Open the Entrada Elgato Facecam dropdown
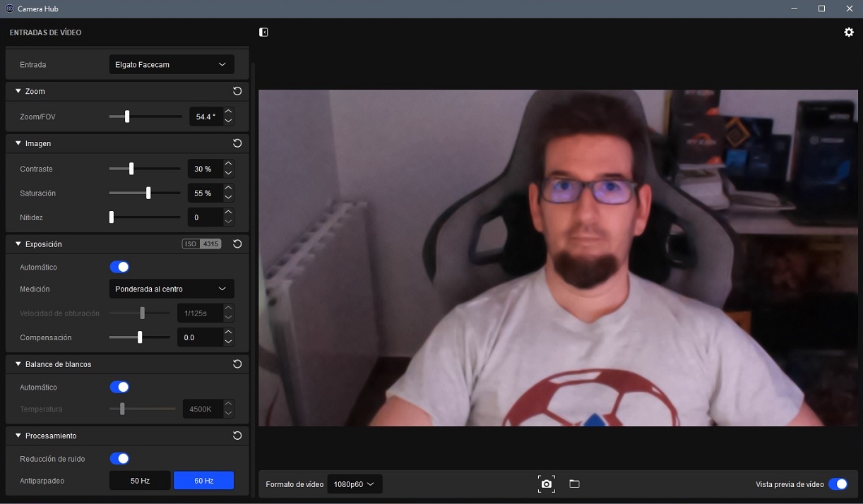Screen dimensions: 863x504 171,64
